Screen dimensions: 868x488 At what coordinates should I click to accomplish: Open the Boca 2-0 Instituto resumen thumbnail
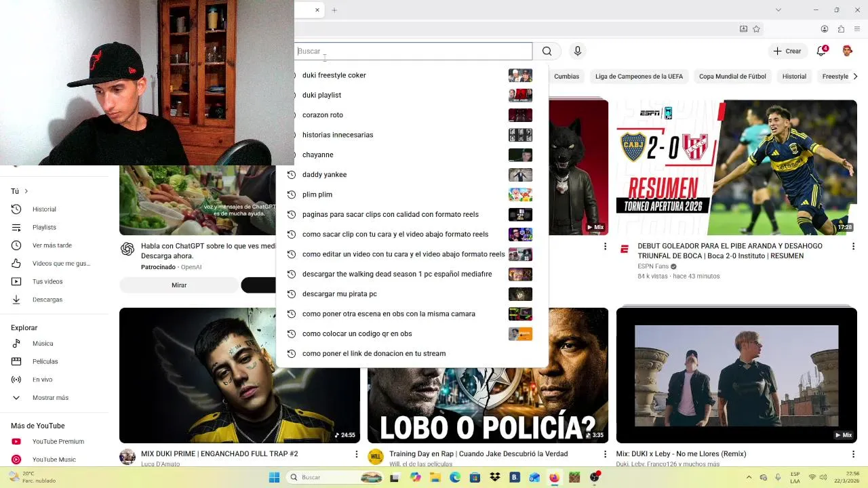[x=736, y=167]
